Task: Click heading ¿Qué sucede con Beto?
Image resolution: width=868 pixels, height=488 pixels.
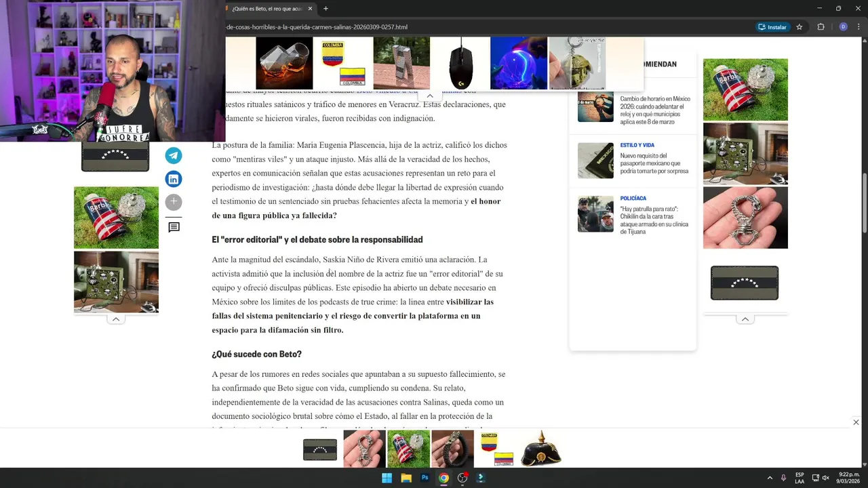Action: [256, 354]
